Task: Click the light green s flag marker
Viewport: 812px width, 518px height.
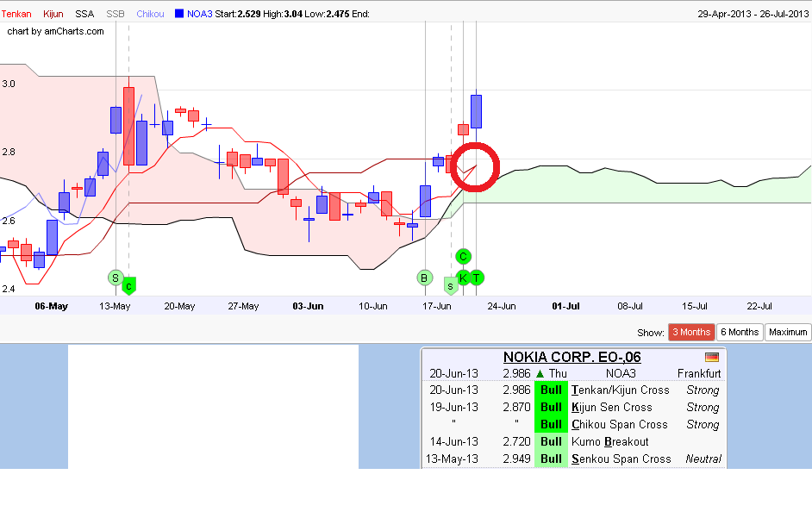Action: pyautogui.click(x=451, y=285)
